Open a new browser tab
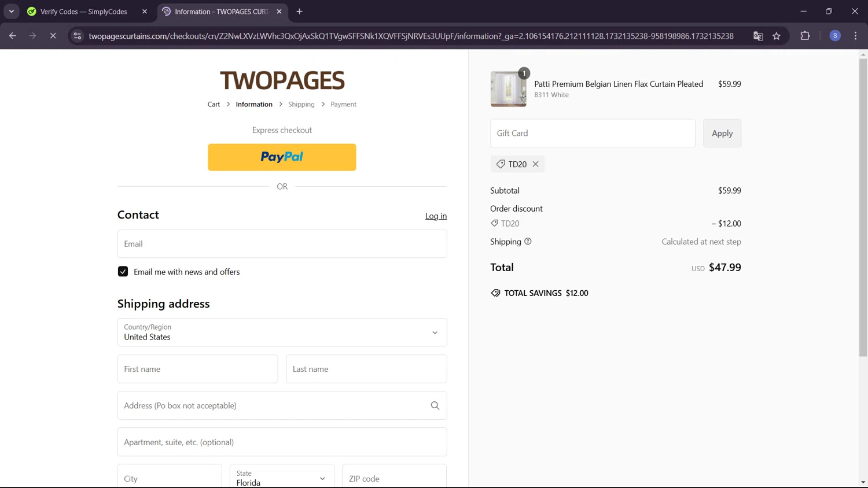This screenshot has height=488, width=868. click(299, 12)
